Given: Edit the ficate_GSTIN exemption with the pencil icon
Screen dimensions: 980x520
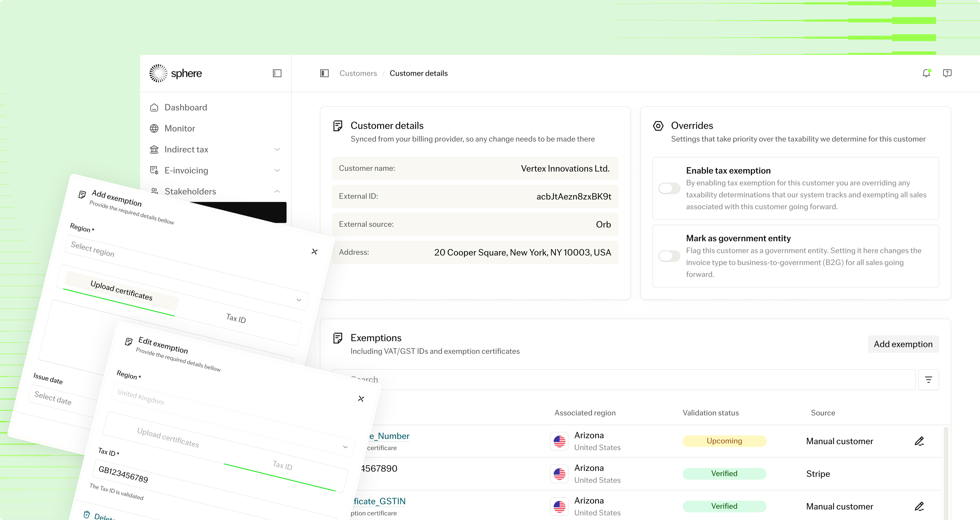Looking at the screenshot, I should tap(919, 506).
